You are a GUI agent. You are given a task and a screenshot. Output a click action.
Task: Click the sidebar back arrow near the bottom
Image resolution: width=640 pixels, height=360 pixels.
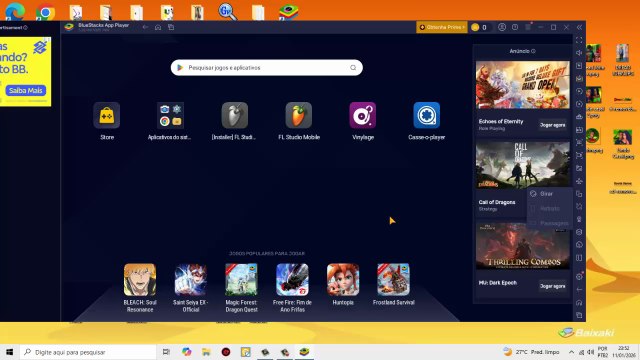click(x=579, y=289)
